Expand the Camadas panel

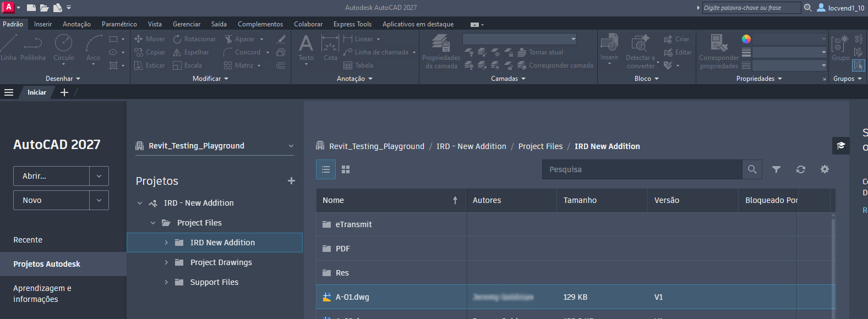[x=508, y=79]
